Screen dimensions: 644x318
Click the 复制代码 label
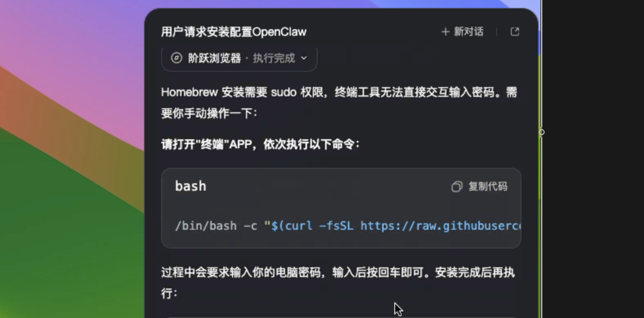pyautogui.click(x=488, y=187)
